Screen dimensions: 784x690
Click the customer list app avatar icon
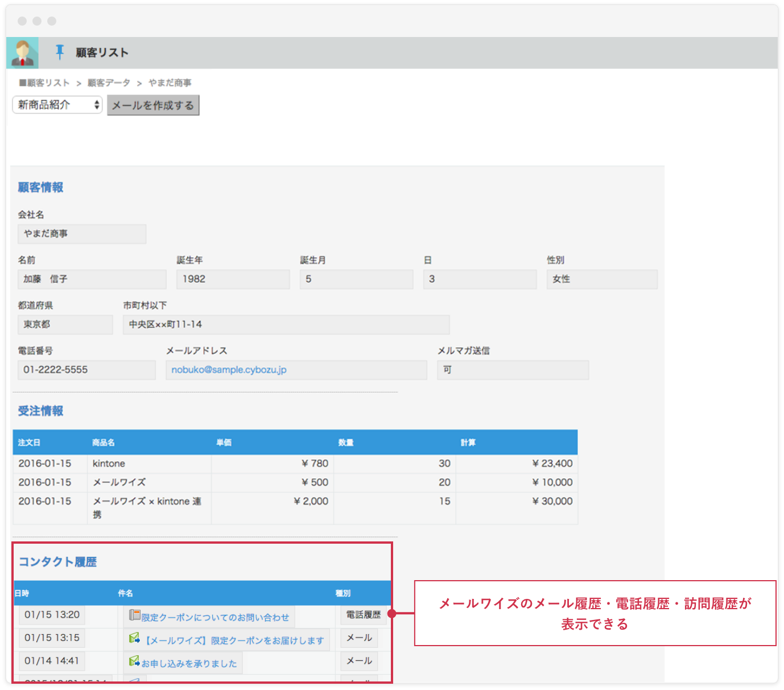(23, 53)
